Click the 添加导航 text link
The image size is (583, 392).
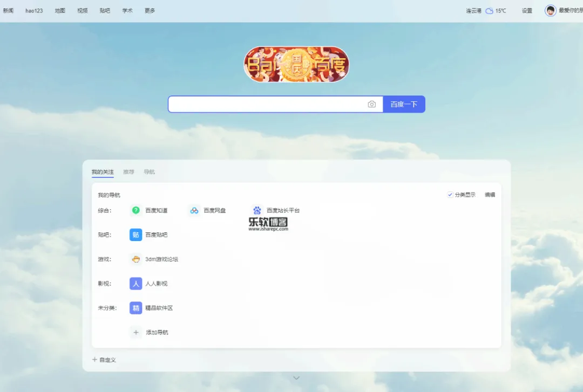157,333
